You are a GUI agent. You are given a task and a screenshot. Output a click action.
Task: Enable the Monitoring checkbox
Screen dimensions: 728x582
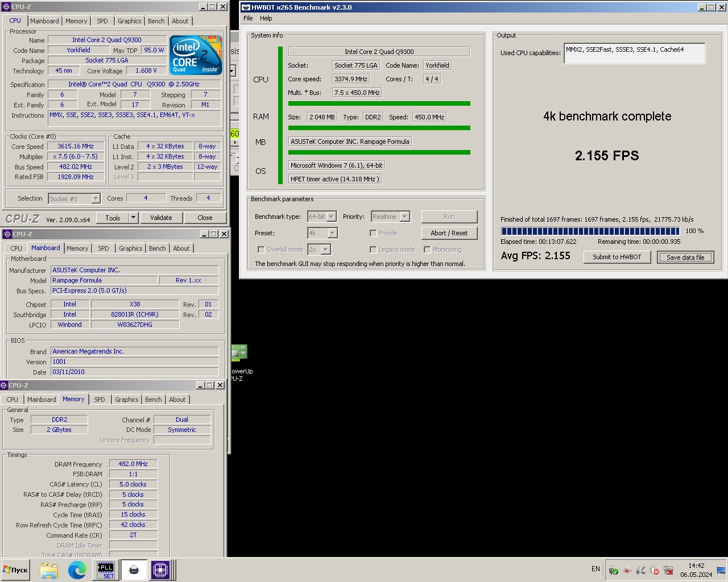[x=427, y=250]
